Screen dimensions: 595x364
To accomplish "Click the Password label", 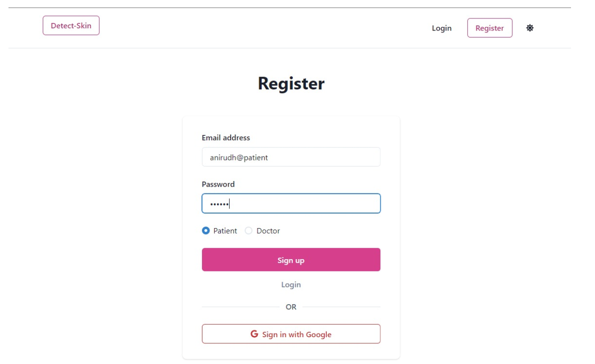I will pos(218,184).
